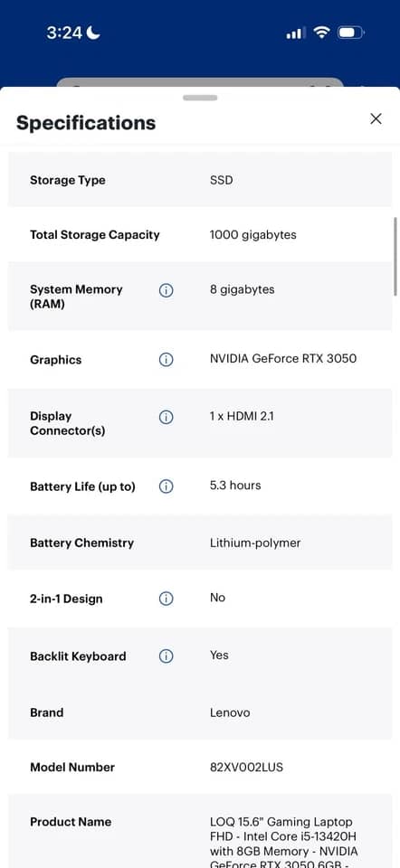Tap the Wi-Fi status icon
400x868 pixels.
tap(321, 33)
